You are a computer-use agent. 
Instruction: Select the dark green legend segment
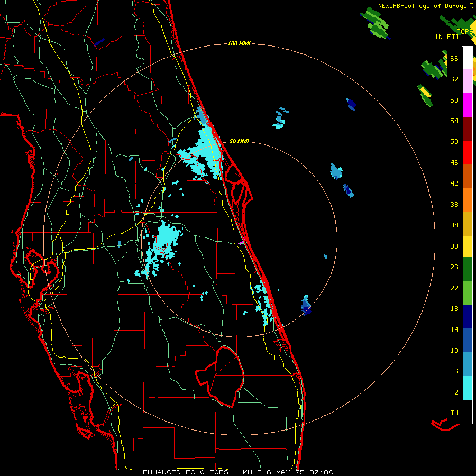click(x=467, y=269)
